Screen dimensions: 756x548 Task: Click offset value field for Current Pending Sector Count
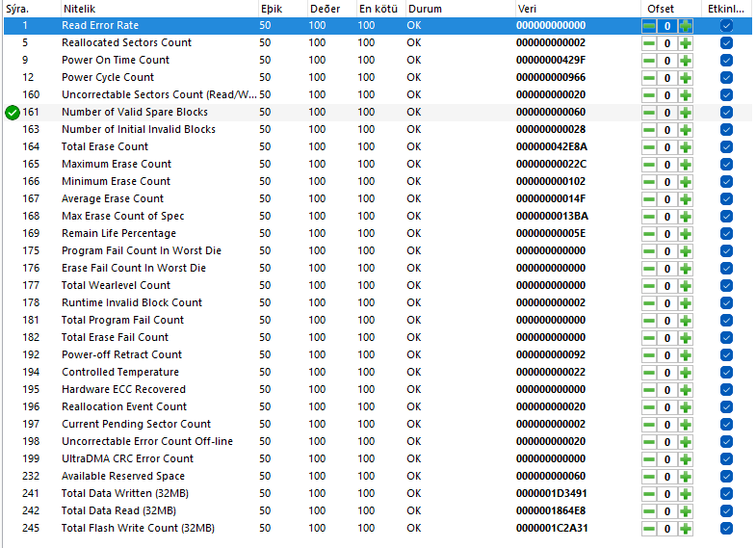click(x=667, y=425)
